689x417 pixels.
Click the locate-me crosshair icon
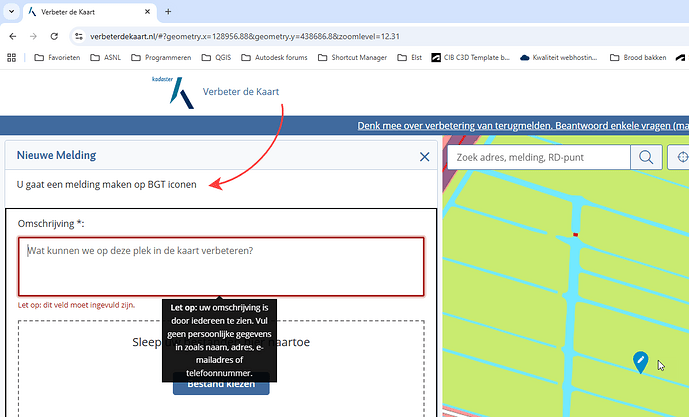pyautogui.click(x=682, y=157)
